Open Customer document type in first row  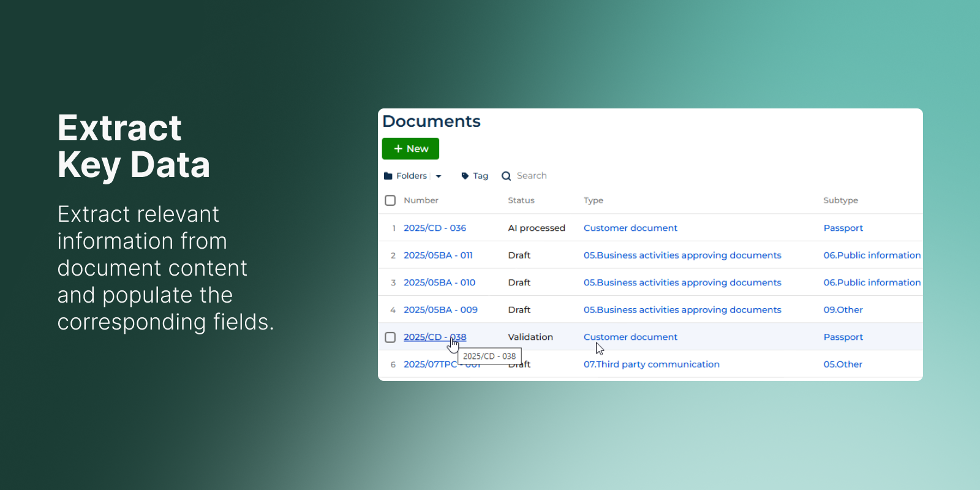pyautogui.click(x=630, y=228)
